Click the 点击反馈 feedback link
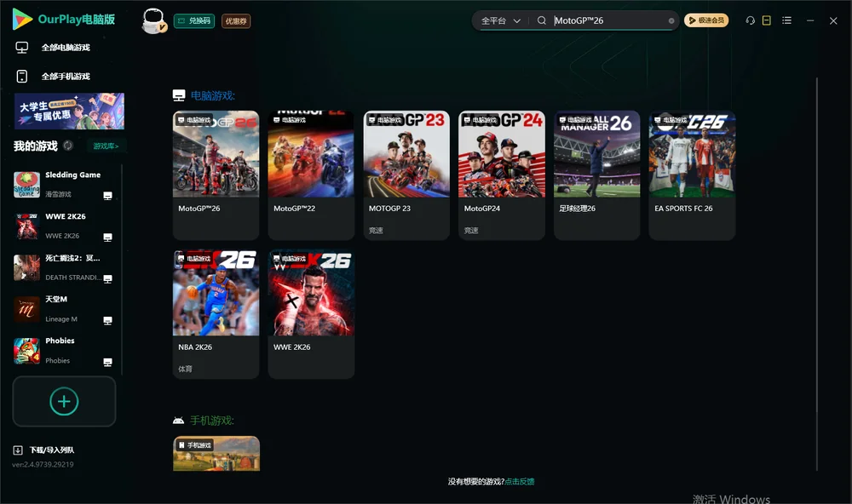852x504 pixels. [x=520, y=481]
